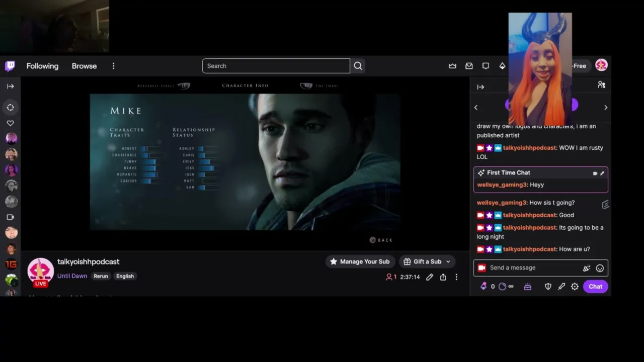
Task: Open the third followed channel avatar in sidebar
Action: click(11, 170)
